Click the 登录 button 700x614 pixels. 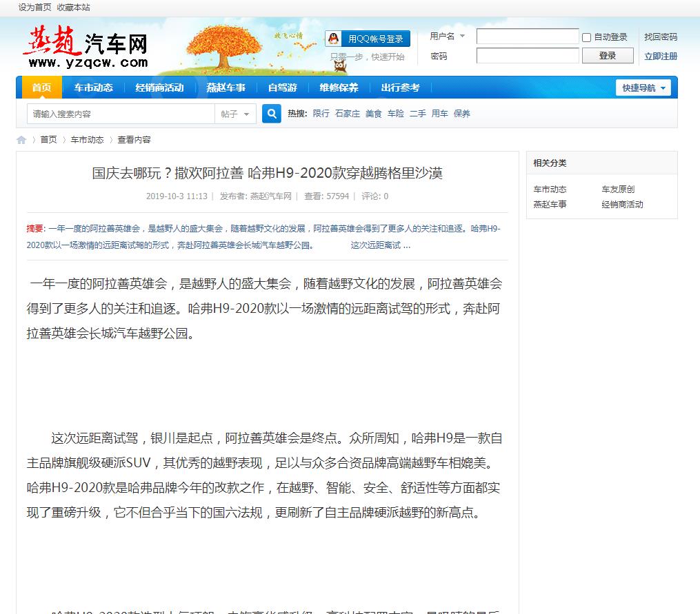coord(608,56)
